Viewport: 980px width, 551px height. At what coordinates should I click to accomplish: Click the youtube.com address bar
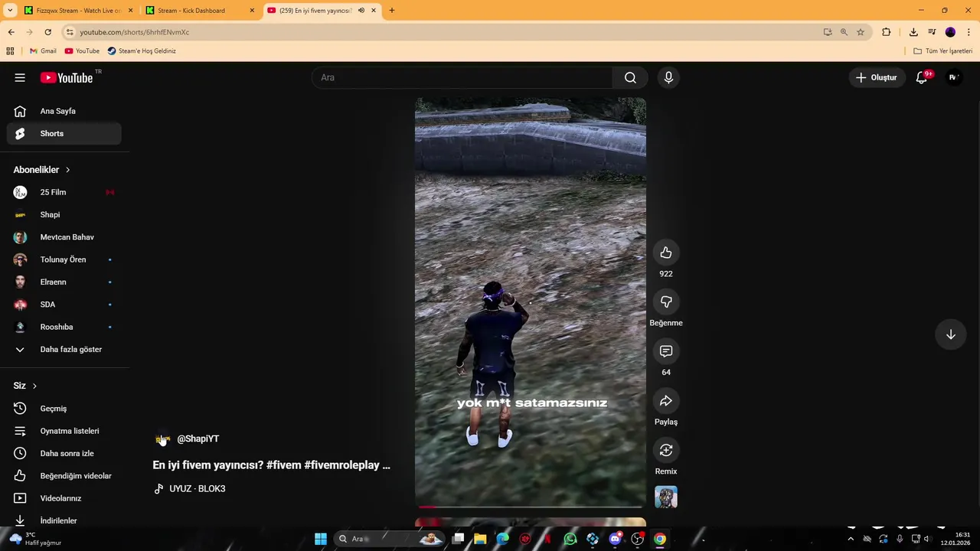pos(444,32)
